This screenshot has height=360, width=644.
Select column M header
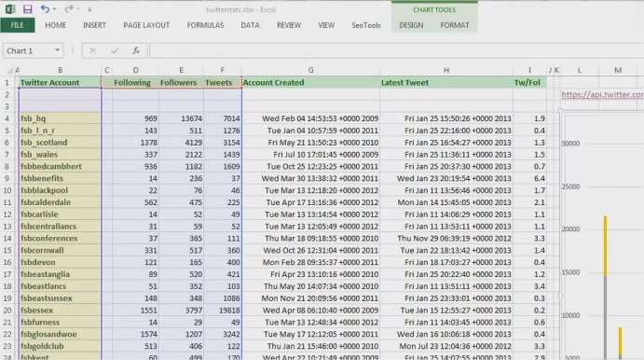[618, 70]
